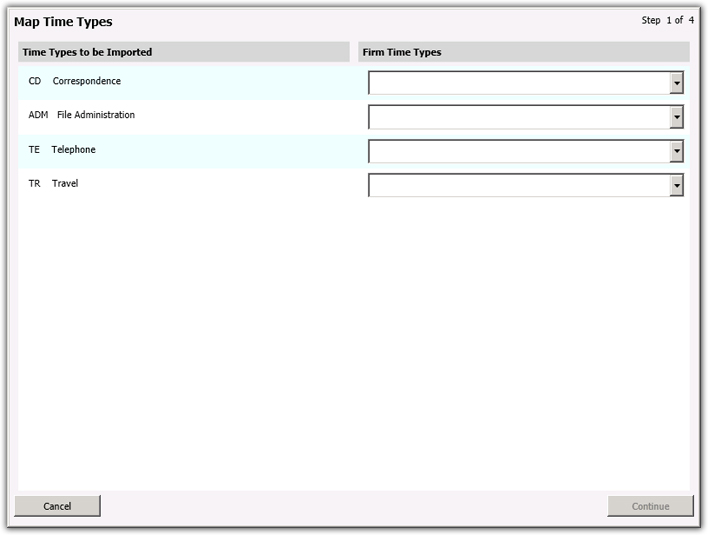Click the Cancel button
The height and width of the screenshot is (535, 708).
(x=57, y=506)
